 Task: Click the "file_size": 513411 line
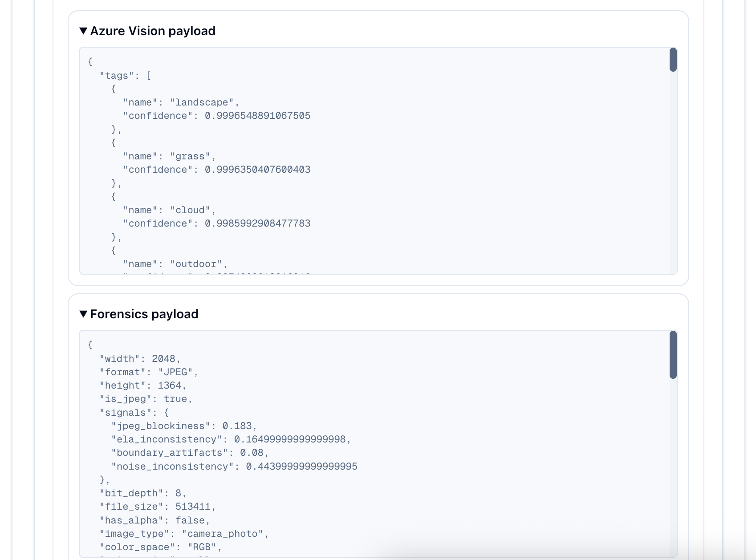pos(158,507)
